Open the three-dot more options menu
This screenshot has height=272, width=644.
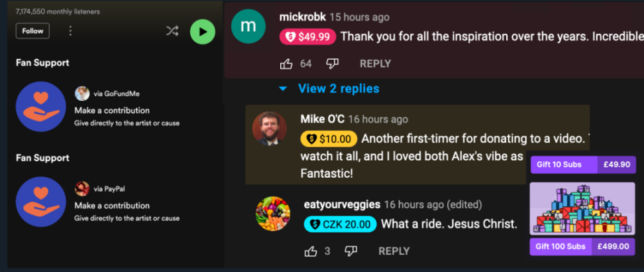pyautogui.click(x=70, y=31)
